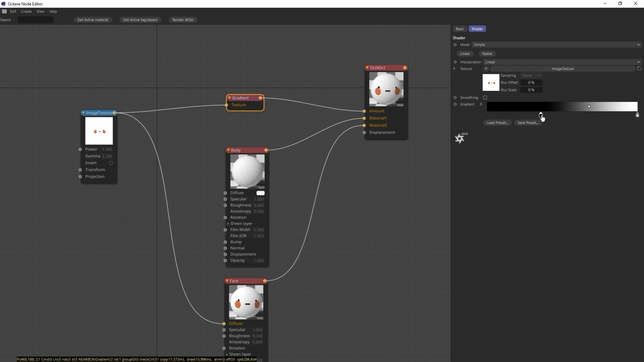Viewport: 644px width, 362px height.
Task: Enable the Smoothing checkbox
Action: point(485,98)
